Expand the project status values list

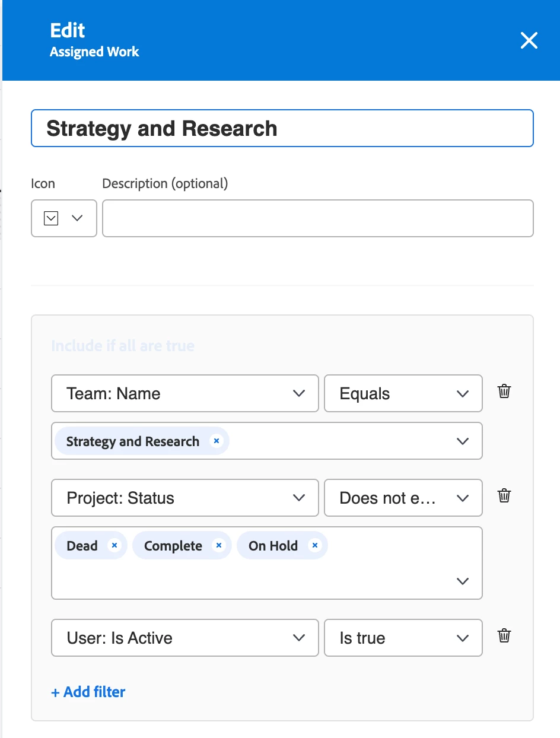(x=463, y=581)
